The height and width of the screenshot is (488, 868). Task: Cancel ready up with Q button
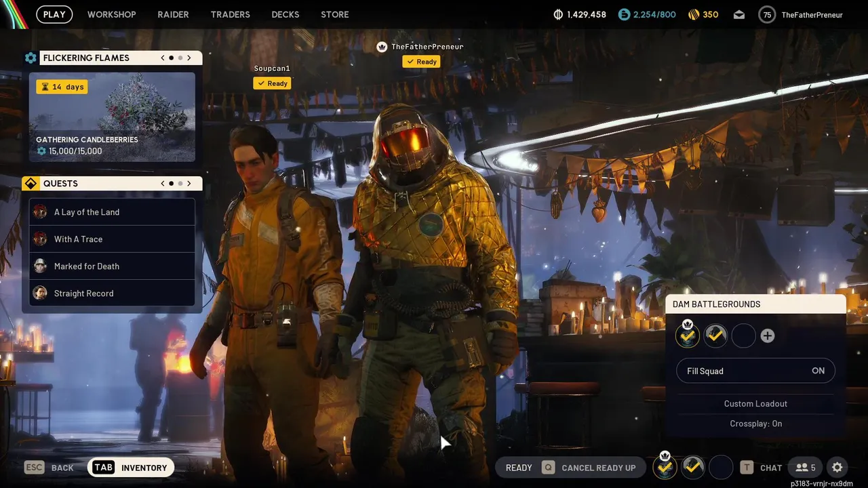point(589,468)
